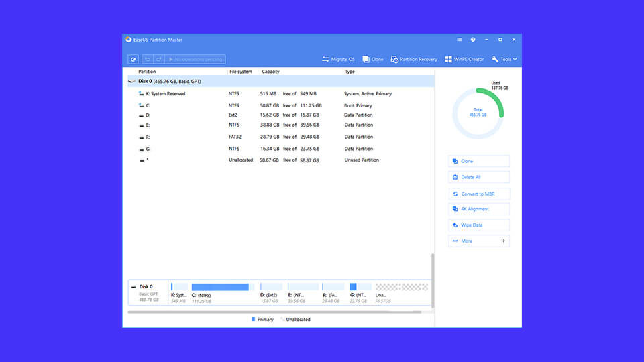Click Convert to MBR button

tap(479, 194)
